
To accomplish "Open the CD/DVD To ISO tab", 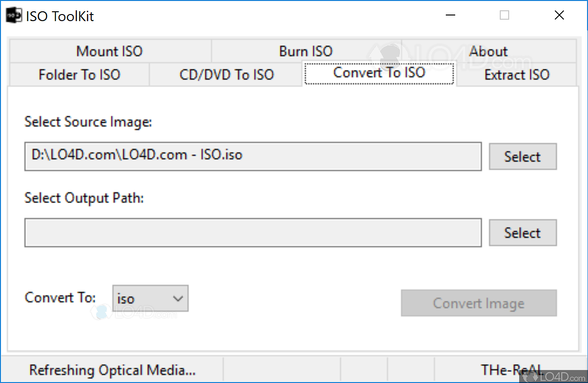I will 226,75.
